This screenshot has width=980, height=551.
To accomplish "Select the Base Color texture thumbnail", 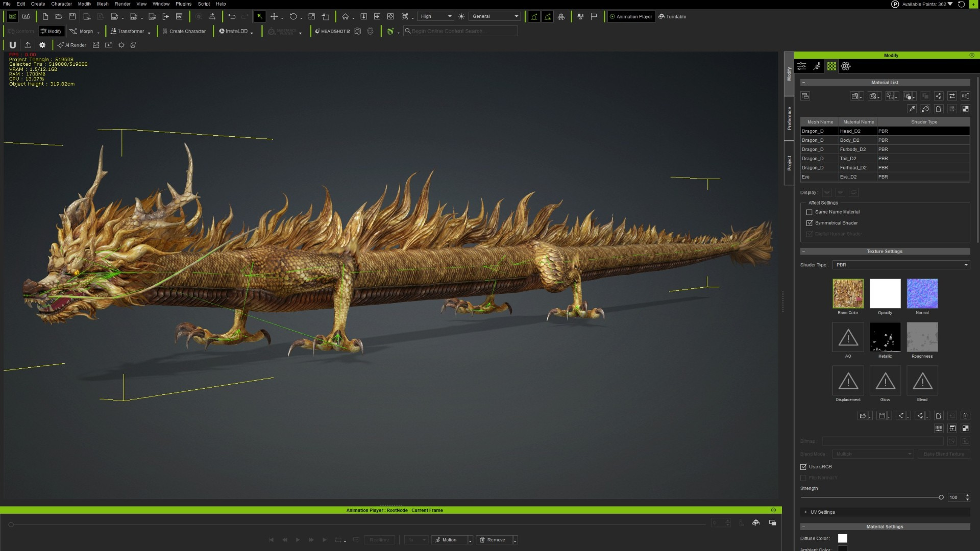I will [848, 293].
